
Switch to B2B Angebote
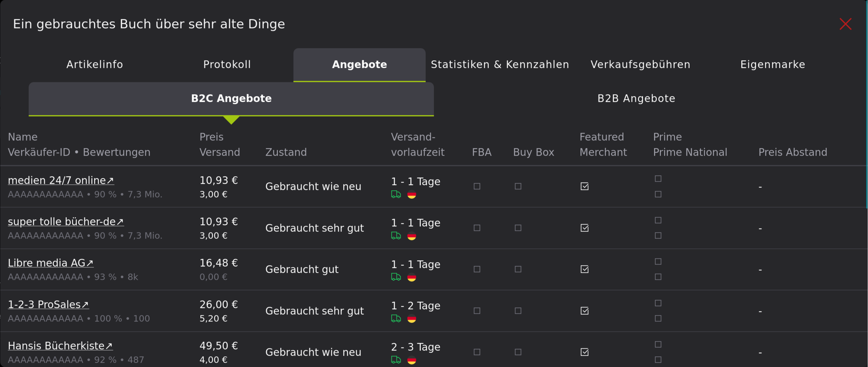coord(636,98)
